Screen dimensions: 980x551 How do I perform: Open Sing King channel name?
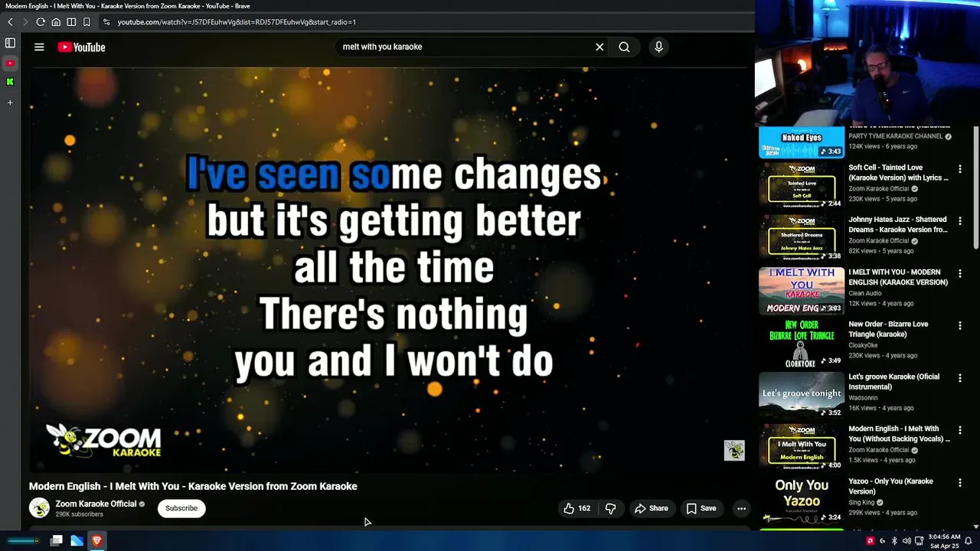click(861, 503)
